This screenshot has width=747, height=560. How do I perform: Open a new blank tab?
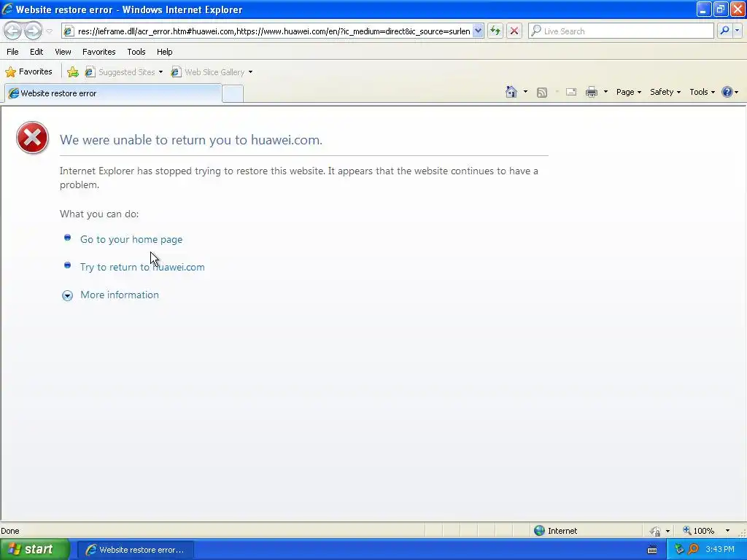[233, 94]
